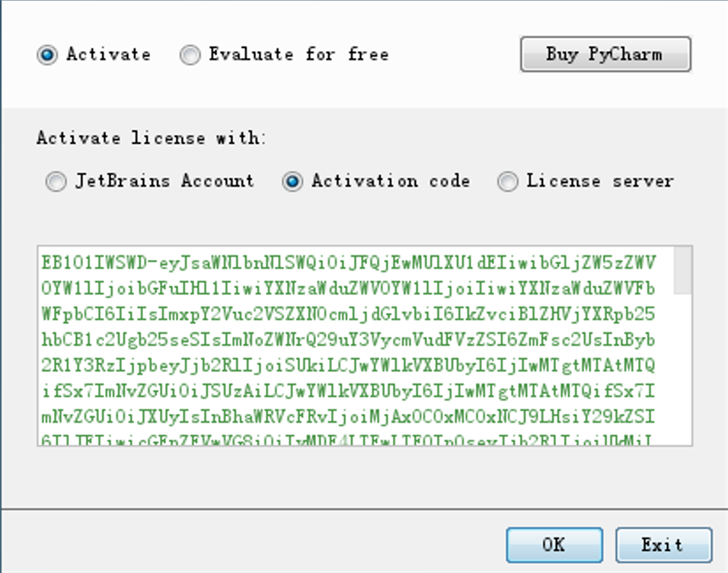The image size is (728, 573).
Task: Click the activation code area scrollbar thumb
Action: coord(682,270)
